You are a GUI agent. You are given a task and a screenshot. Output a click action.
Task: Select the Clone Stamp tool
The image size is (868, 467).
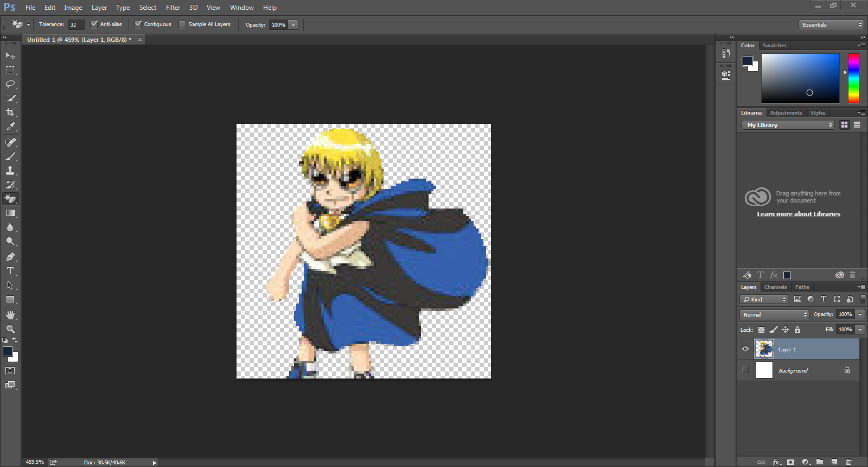[10, 171]
